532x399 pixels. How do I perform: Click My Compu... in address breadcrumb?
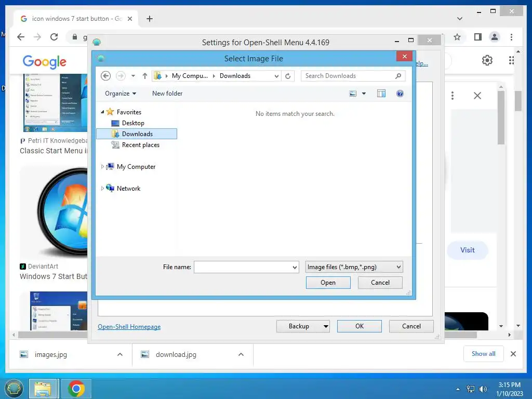point(190,76)
